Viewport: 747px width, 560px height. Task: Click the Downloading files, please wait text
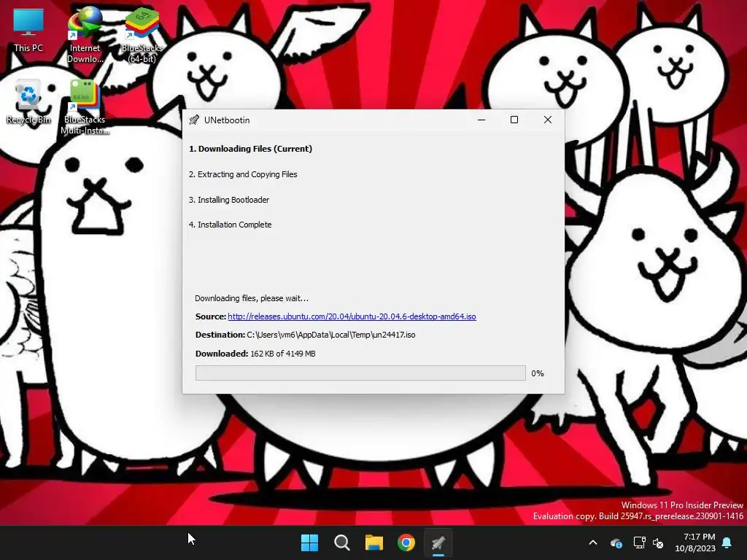coord(252,298)
